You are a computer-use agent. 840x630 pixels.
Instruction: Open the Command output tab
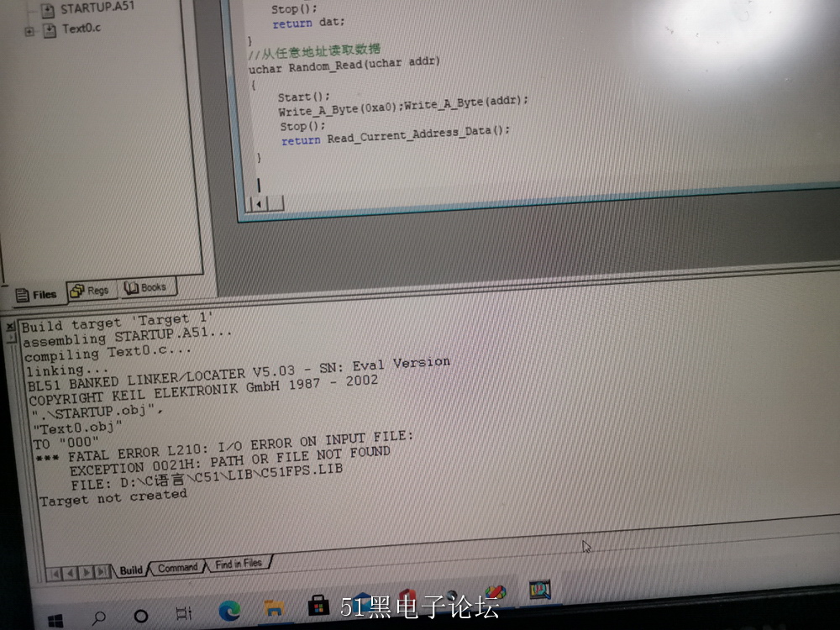point(177,567)
